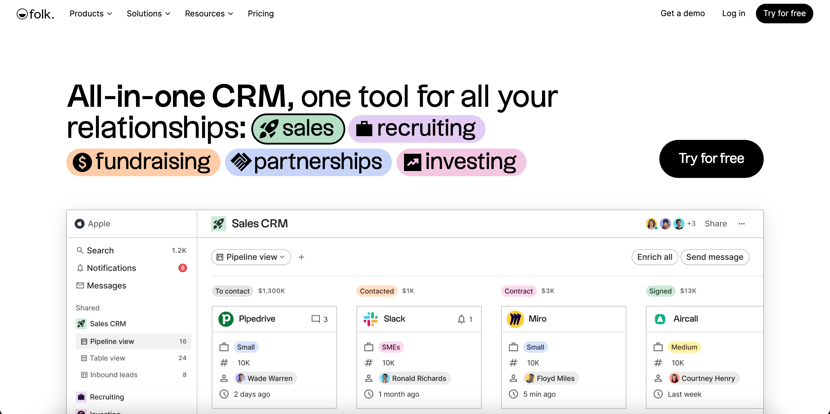Click the rocket icon beside Sales CRM title
Image resolution: width=830 pixels, height=414 pixels.
(218, 223)
